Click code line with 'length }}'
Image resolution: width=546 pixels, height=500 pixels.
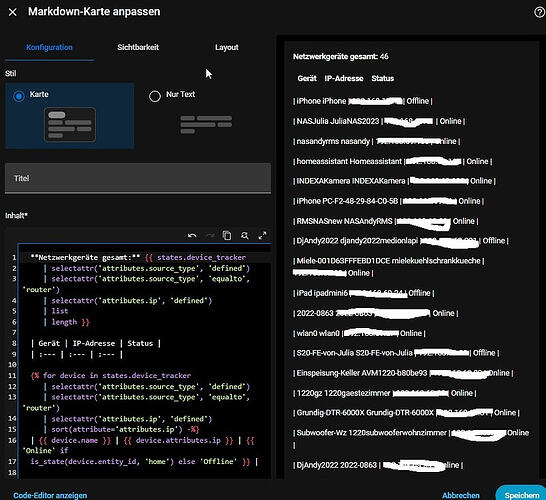67,322
